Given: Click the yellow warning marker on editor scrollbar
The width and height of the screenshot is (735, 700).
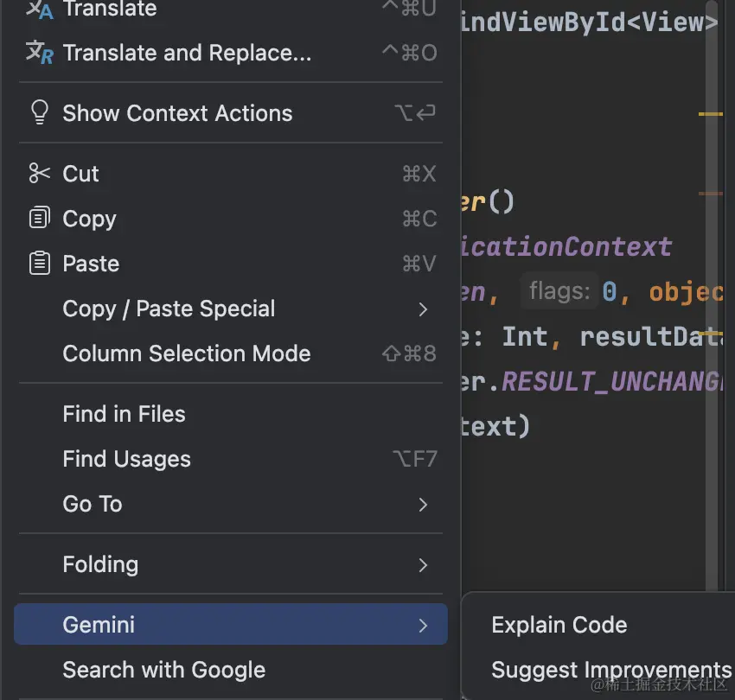Looking at the screenshot, I should pyautogui.click(x=709, y=112).
